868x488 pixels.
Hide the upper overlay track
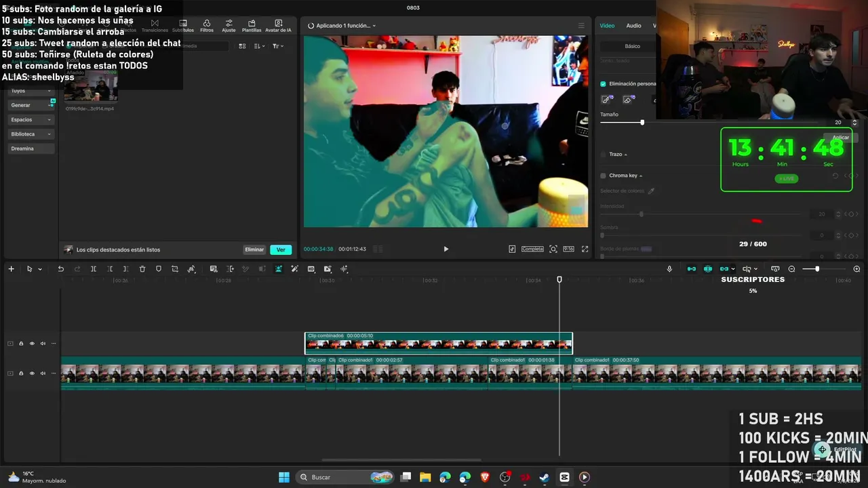pyautogui.click(x=32, y=344)
